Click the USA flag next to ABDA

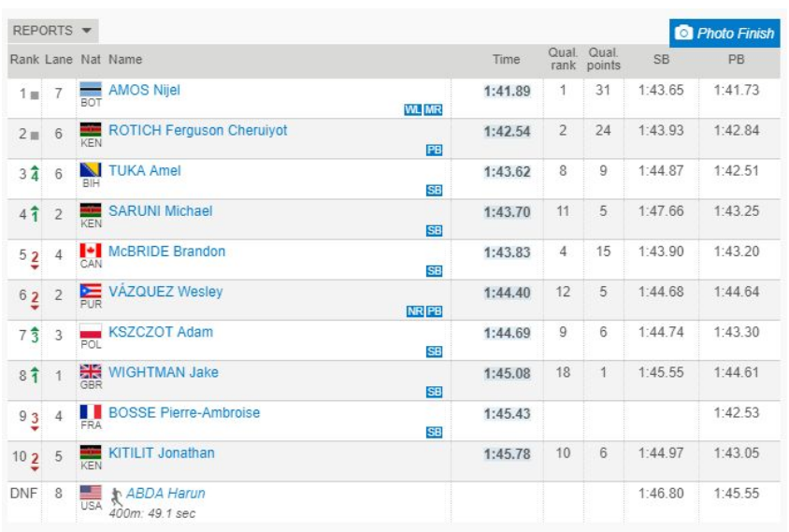coord(91,492)
